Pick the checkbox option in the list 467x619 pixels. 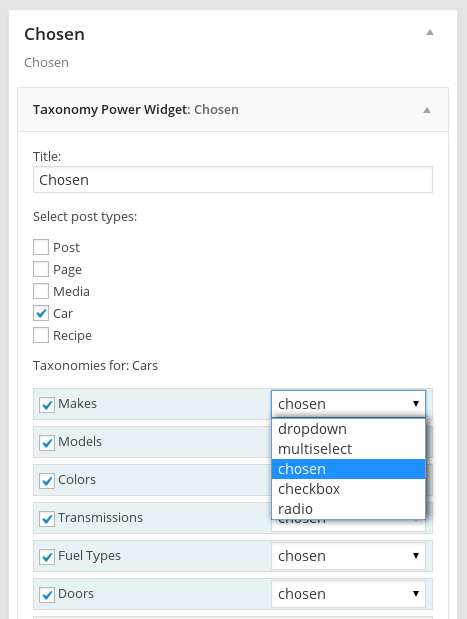coord(348,489)
